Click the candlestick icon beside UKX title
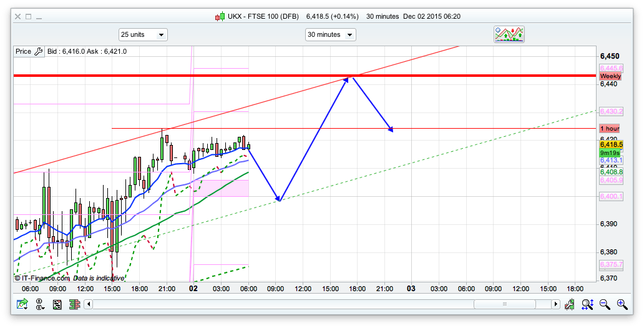This screenshot has height=328, width=644. (220, 16)
